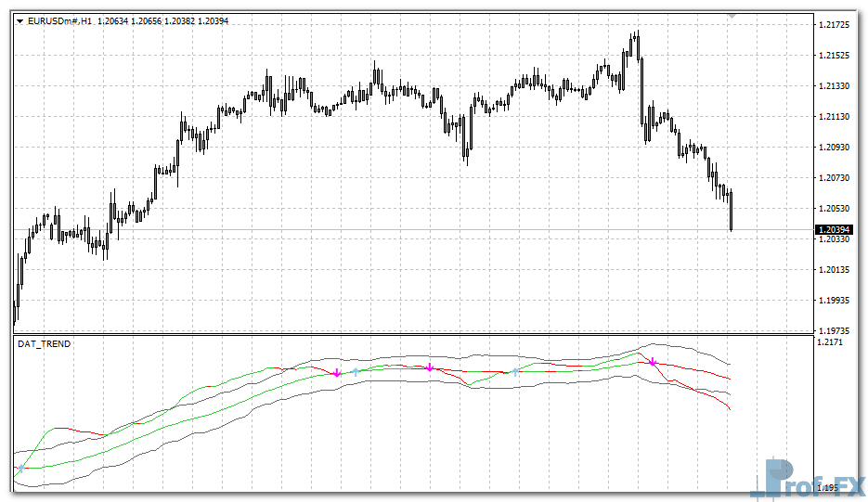Click the divider between chart and indicator window
Image resolution: width=868 pixels, height=502 pixels.
413,334
